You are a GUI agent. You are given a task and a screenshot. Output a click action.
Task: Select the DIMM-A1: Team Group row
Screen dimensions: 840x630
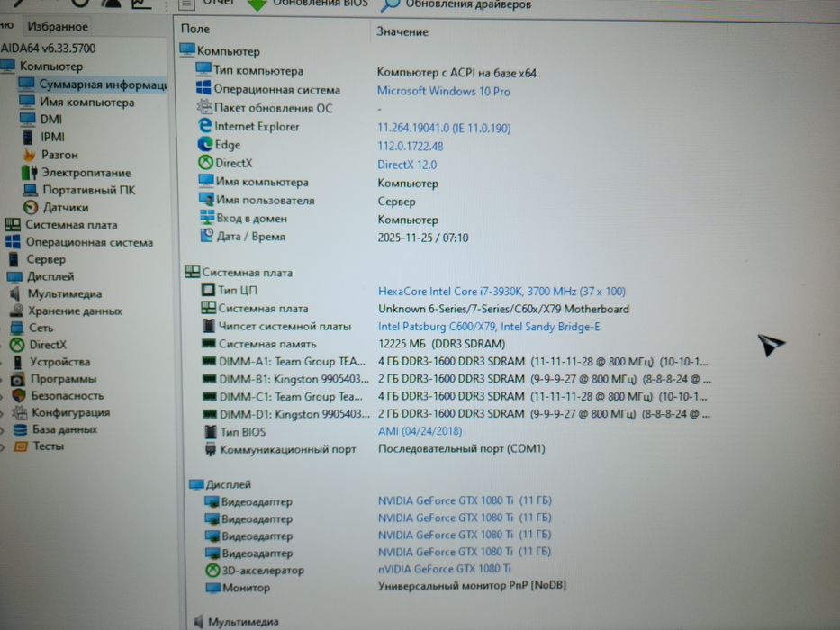[456, 362]
